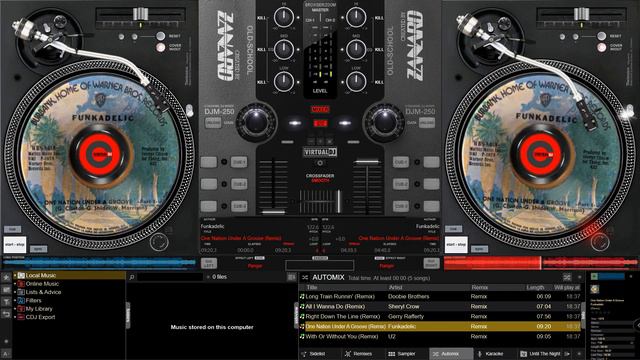This screenshot has height=360, width=640.
Task: Click the left deck pitch slider handle
Action: pyautogui.click(x=140, y=13)
